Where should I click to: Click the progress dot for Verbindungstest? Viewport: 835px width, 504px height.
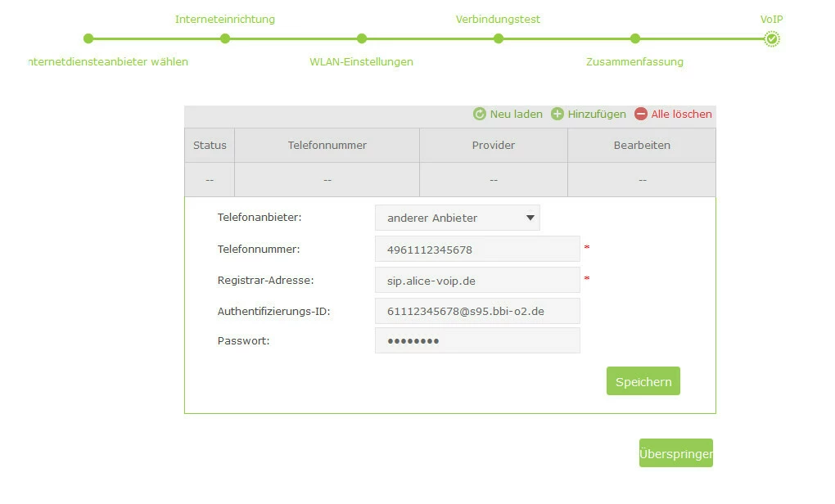[499, 38]
